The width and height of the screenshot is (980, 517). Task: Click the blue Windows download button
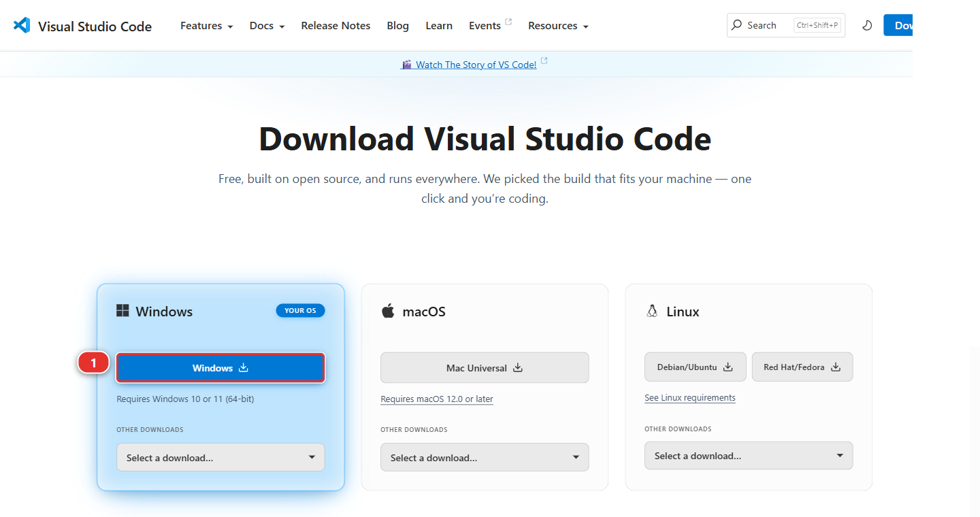coord(220,368)
